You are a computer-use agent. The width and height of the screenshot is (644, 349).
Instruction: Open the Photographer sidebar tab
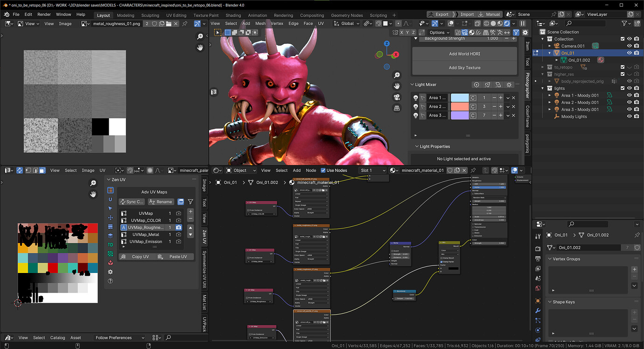[x=528, y=85]
